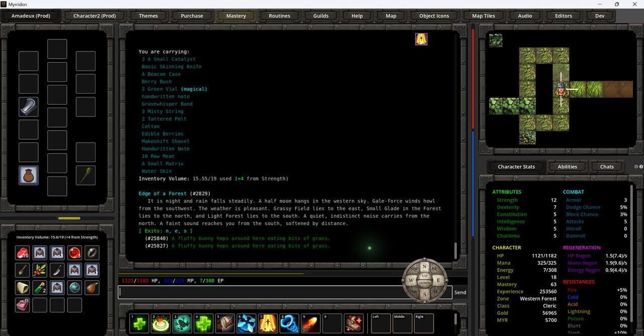
Task: Click the red Beacon Case item icon
Action: (23, 305)
